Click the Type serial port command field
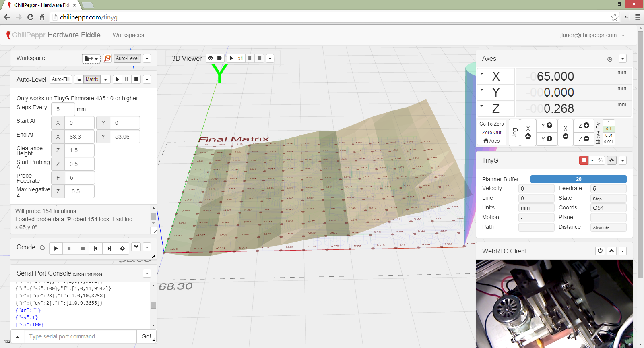The image size is (644, 348). pos(80,337)
